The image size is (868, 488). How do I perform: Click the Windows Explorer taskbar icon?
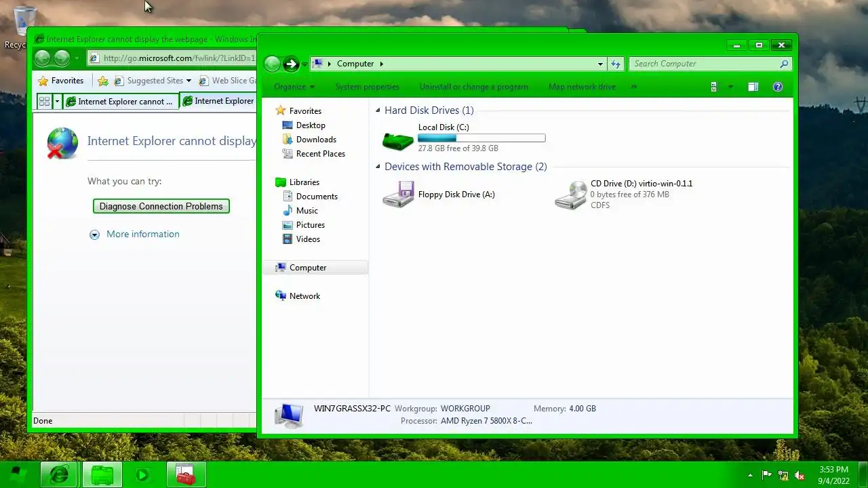point(102,474)
